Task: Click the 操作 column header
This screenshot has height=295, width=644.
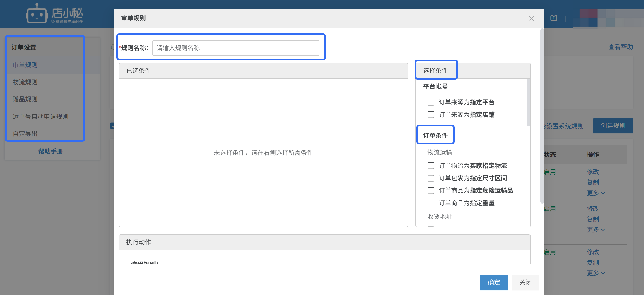Action: point(593,155)
